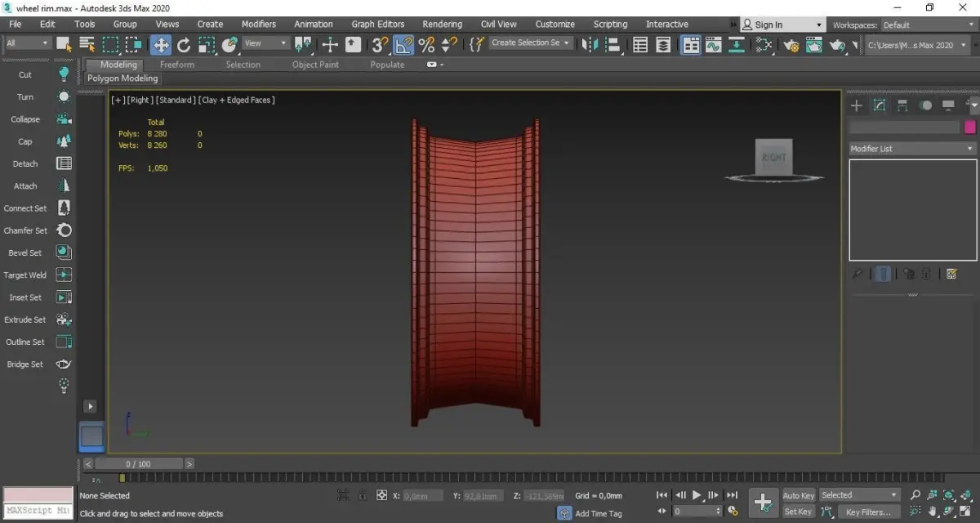Open the key filter Selected dropdown
The height and width of the screenshot is (523, 980).
(859, 495)
